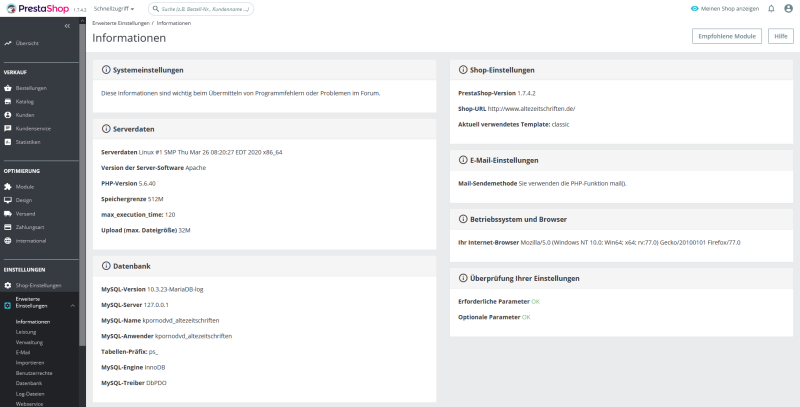Click the Bestellungen basket icon in the sidebar

(x=7, y=88)
